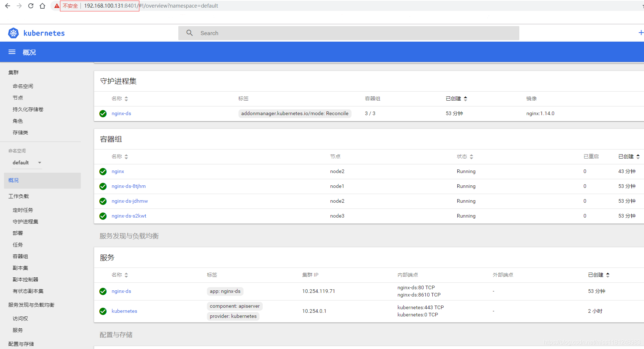Screen dimensions: 644x349
Task: Sort daemon sets by 名称 column
Action: pos(120,98)
